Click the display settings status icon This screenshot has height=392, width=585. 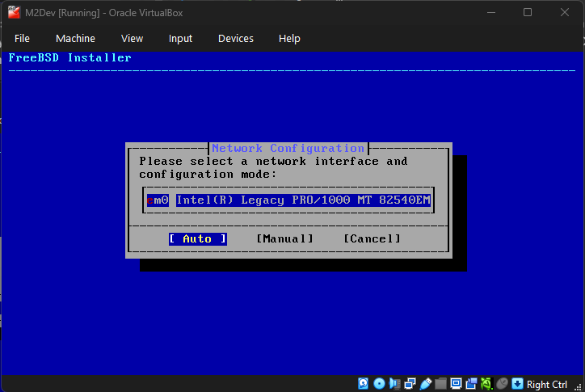point(456,383)
